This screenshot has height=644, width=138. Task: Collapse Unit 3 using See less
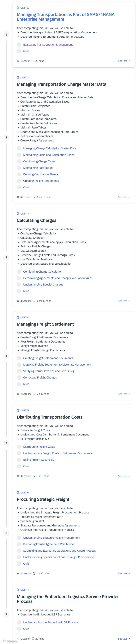[124, 301]
